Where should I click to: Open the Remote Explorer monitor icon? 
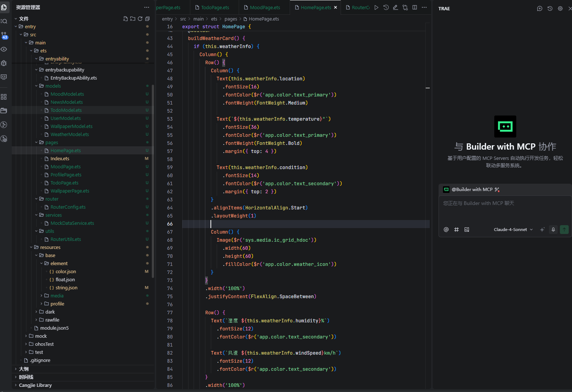point(4,77)
